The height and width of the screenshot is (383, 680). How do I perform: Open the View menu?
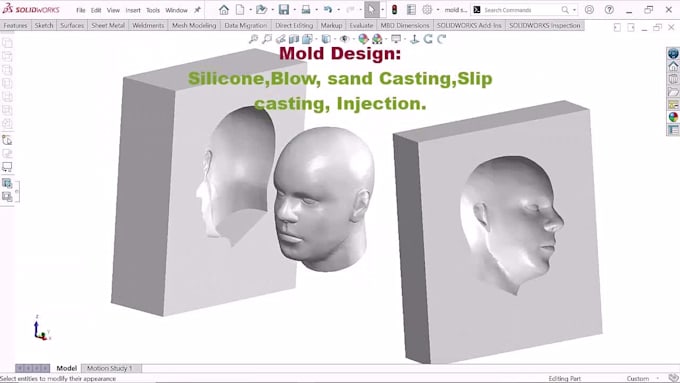113,10
